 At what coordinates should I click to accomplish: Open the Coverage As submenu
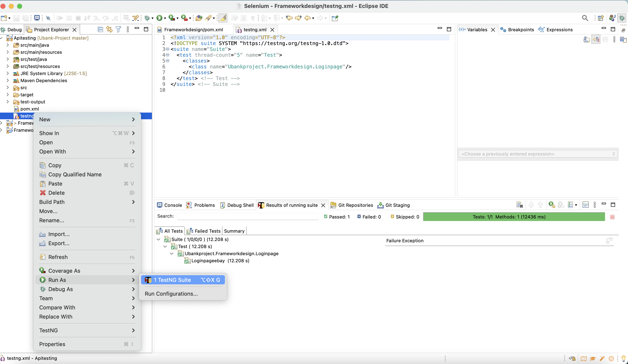coord(87,271)
